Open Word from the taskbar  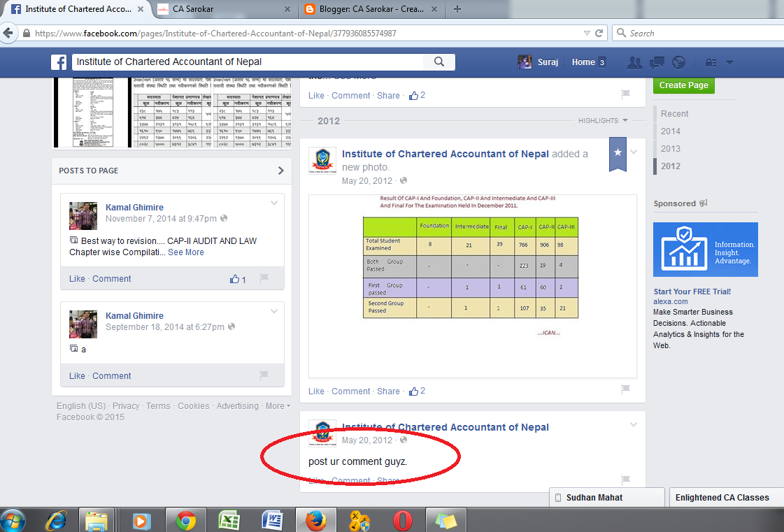tap(272, 521)
